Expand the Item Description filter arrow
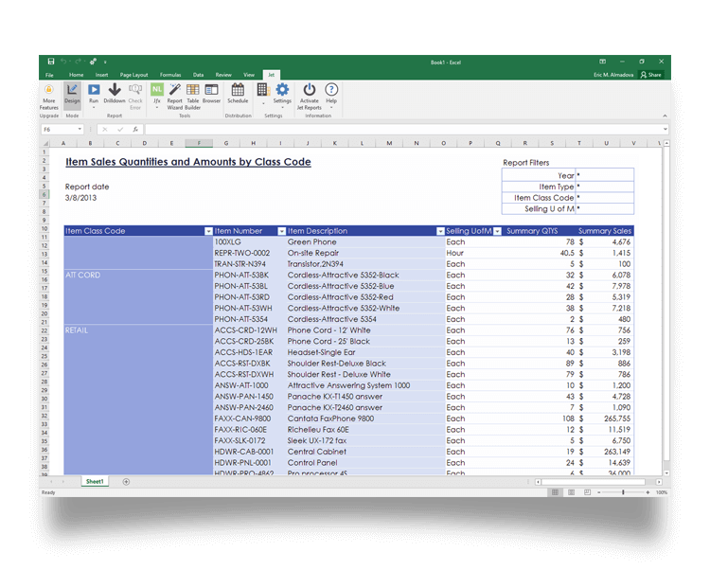This screenshot has height=588, width=710. [440, 231]
